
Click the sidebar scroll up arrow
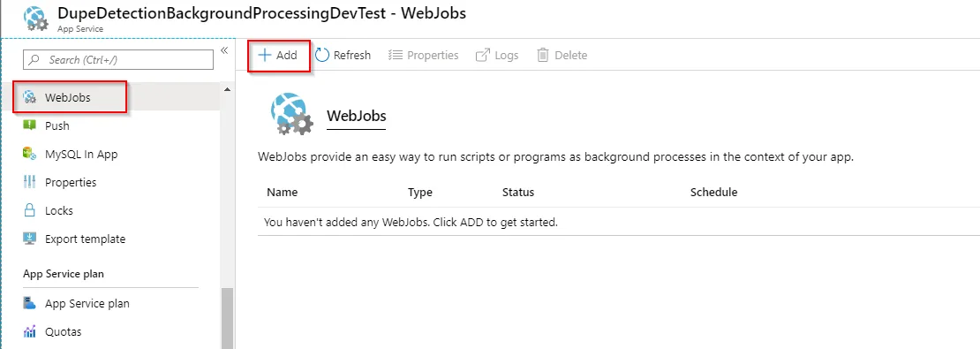point(227,90)
